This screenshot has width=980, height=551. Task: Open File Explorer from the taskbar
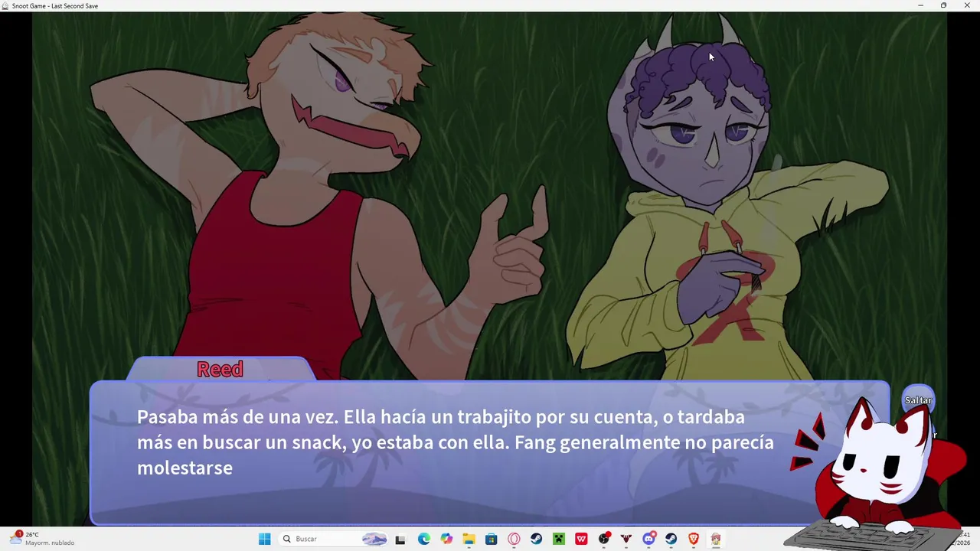click(x=469, y=539)
